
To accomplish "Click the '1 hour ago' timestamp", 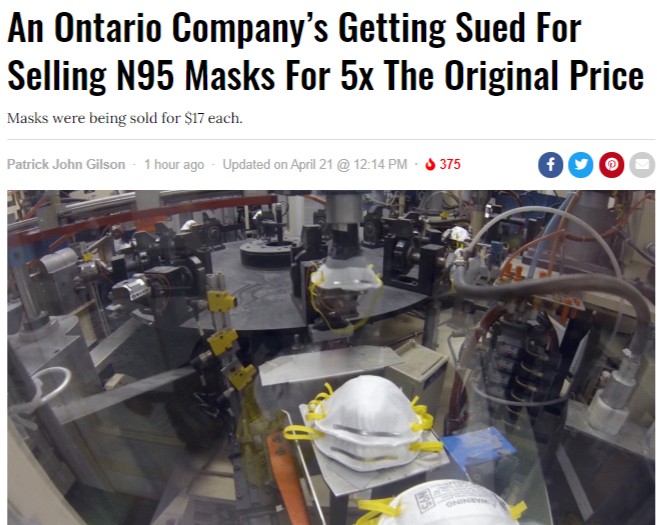I will pyautogui.click(x=174, y=164).
